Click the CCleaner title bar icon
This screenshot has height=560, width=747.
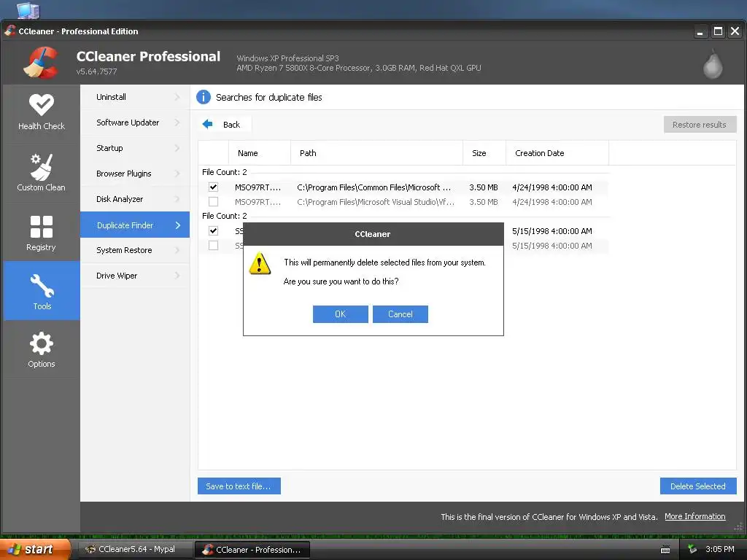point(10,31)
